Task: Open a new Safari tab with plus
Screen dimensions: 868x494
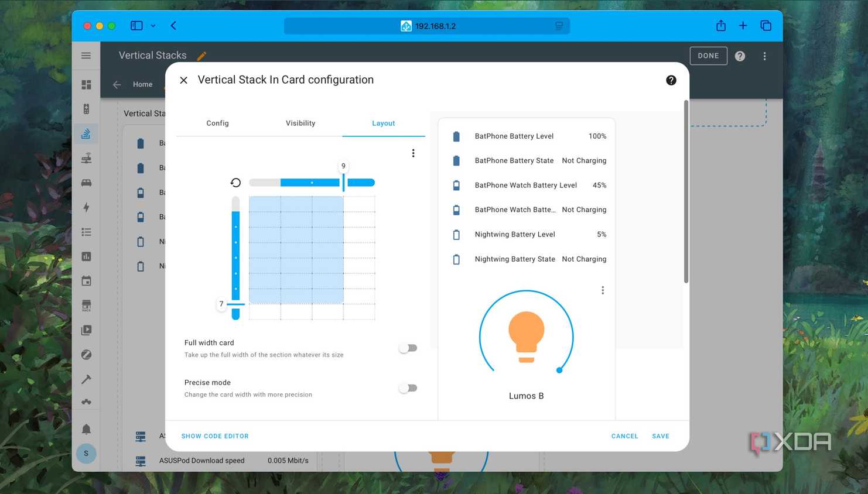Action: point(743,26)
